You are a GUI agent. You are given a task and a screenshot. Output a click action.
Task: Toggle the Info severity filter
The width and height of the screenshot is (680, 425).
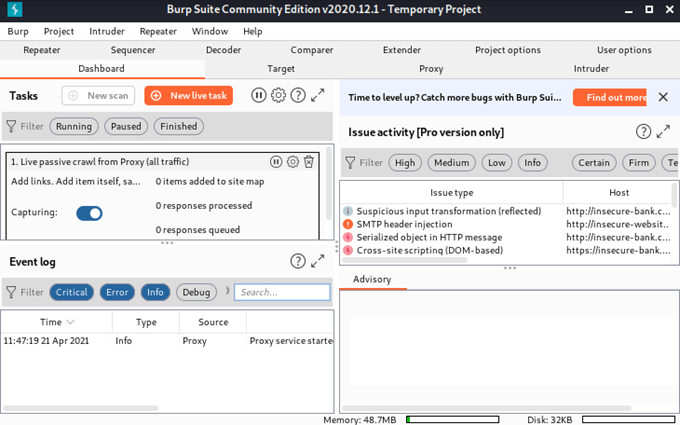[533, 163]
